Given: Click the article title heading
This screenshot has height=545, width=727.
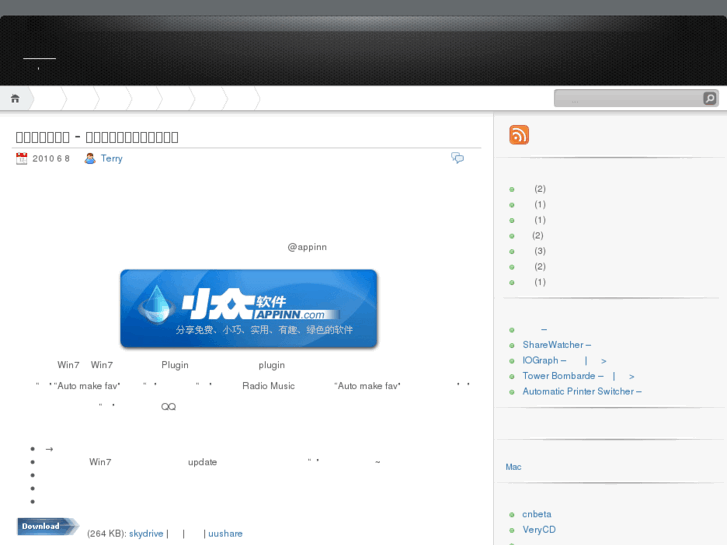Looking at the screenshot, I should tap(97, 137).
